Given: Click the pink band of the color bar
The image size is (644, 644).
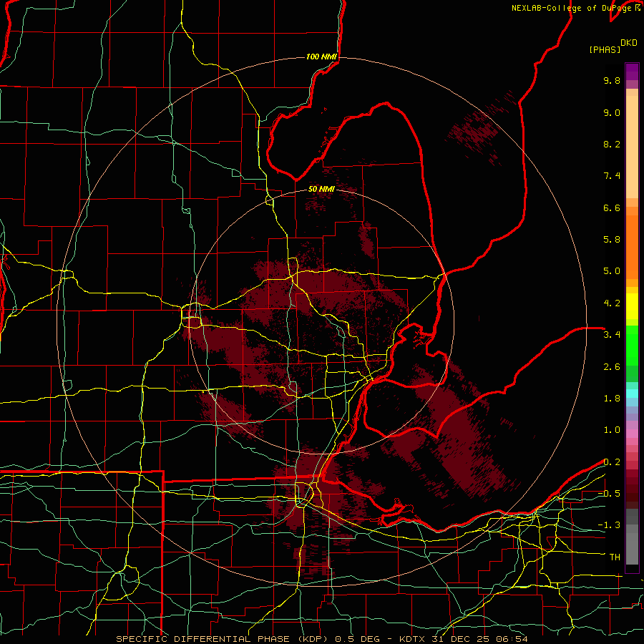Looking at the screenshot, I should [x=632, y=434].
